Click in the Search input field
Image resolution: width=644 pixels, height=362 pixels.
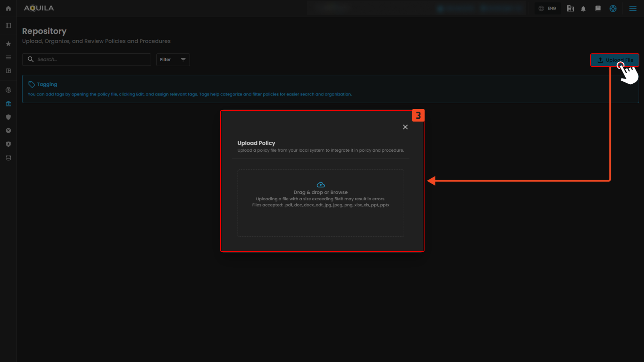92,60
